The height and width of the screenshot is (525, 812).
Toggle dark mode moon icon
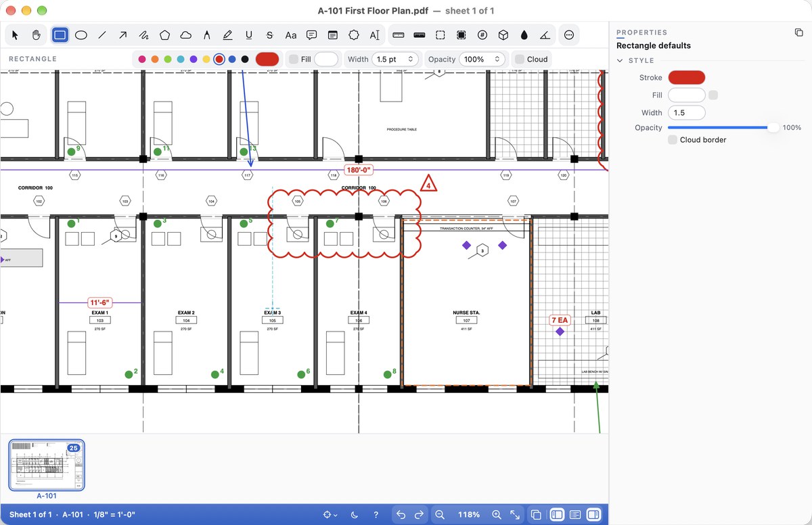(x=355, y=515)
